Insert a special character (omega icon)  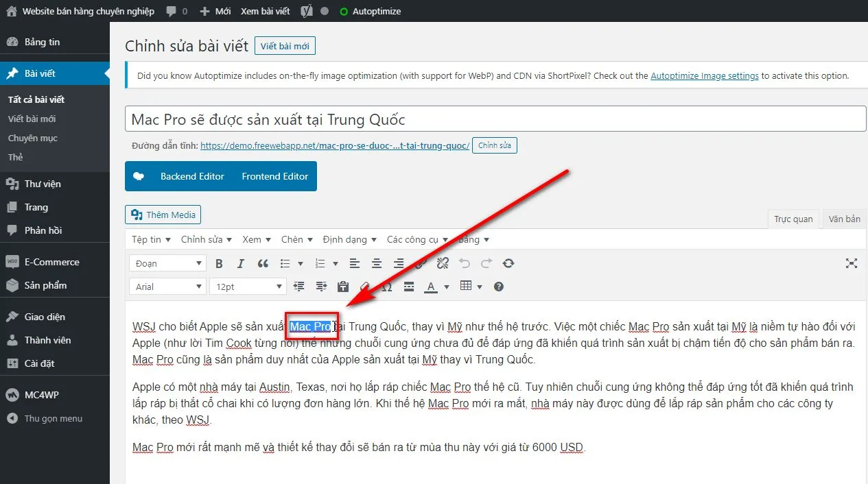pos(387,287)
